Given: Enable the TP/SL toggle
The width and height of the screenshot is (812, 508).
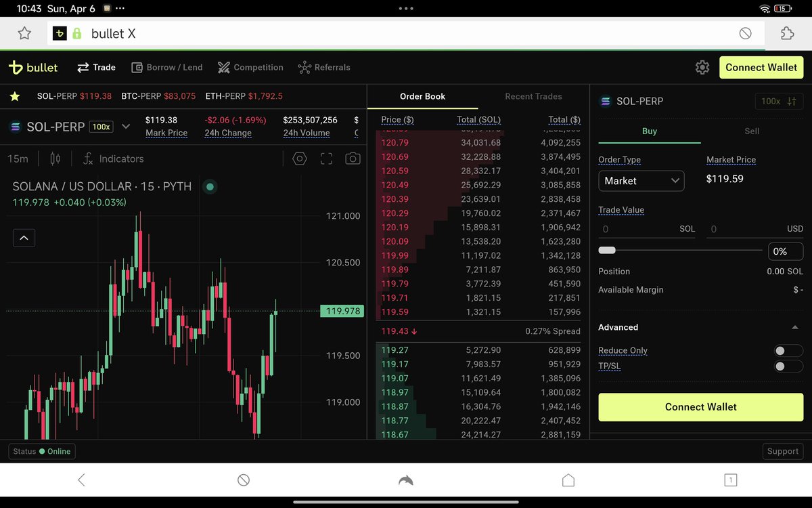Looking at the screenshot, I should [788, 366].
